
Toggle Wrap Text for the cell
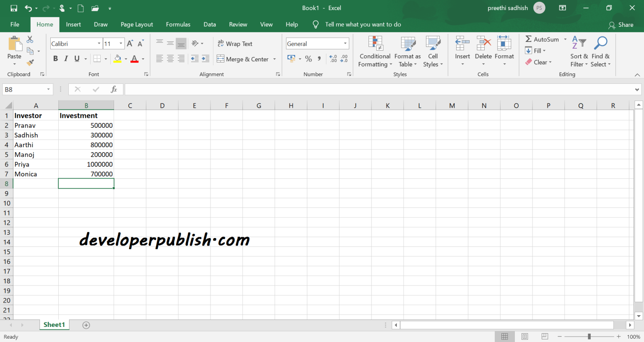coord(235,44)
